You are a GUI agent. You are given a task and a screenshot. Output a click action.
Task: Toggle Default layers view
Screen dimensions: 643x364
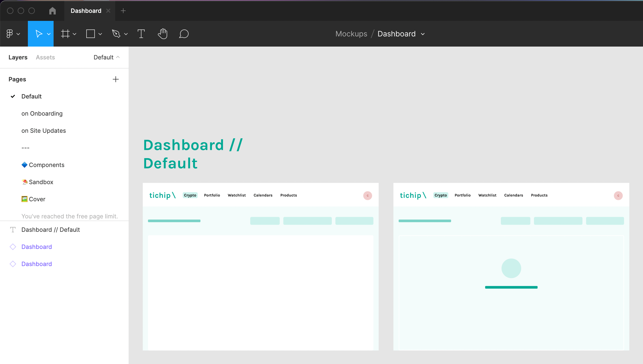[x=108, y=57]
